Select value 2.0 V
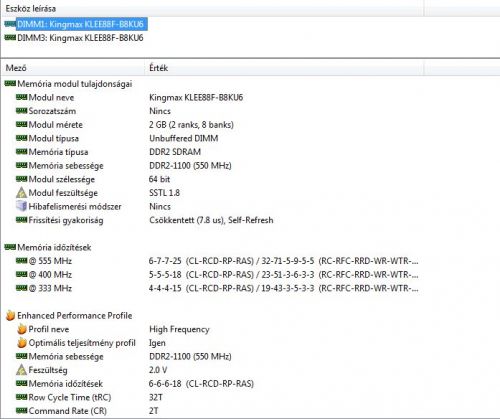Image resolution: width=500 pixels, height=419 pixels. (x=158, y=370)
